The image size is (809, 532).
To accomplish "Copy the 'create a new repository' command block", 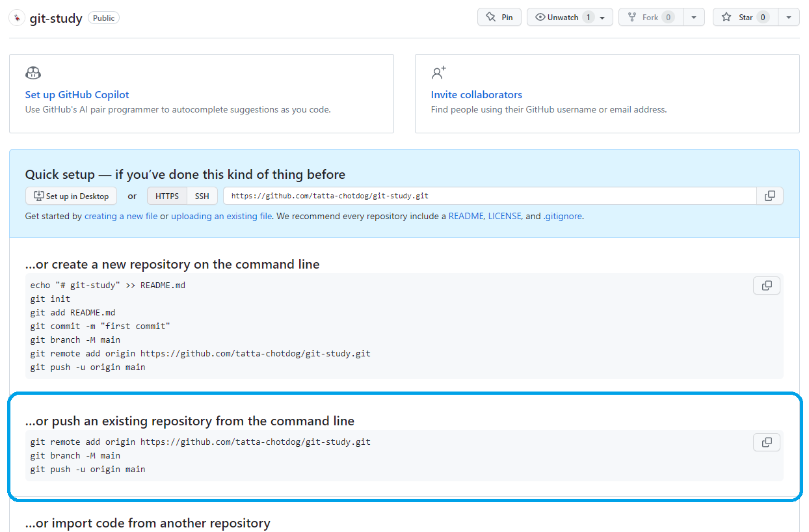I will 766,285.
